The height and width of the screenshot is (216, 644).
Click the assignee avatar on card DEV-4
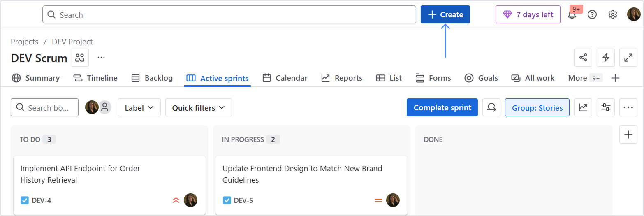(191, 200)
